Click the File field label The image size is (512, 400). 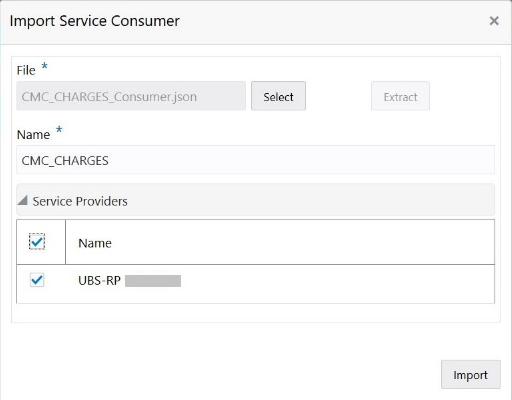click(x=26, y=70)
